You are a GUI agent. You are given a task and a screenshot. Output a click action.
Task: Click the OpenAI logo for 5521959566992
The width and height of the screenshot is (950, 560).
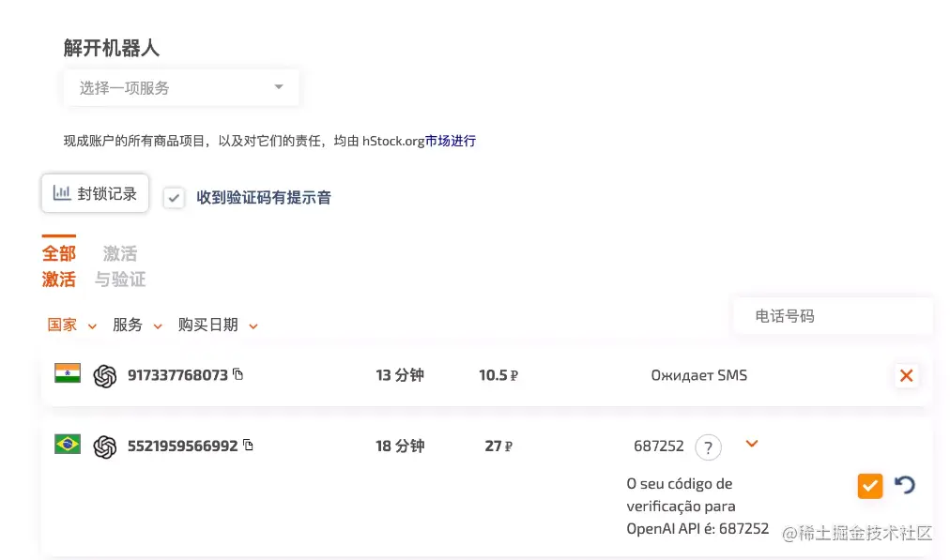[105, 446]
